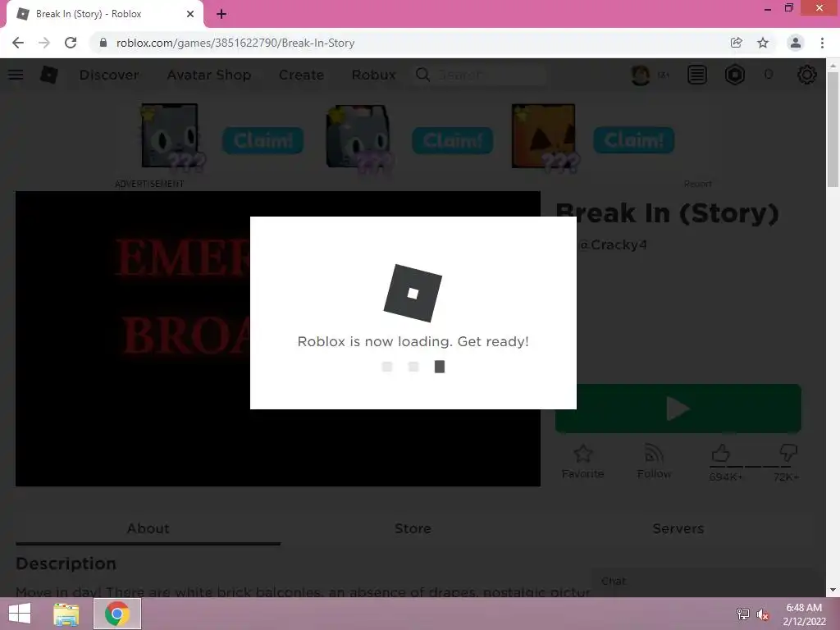Switch to the Store tab
This screenshot has height=630, width=840.
tap(413, 528)
